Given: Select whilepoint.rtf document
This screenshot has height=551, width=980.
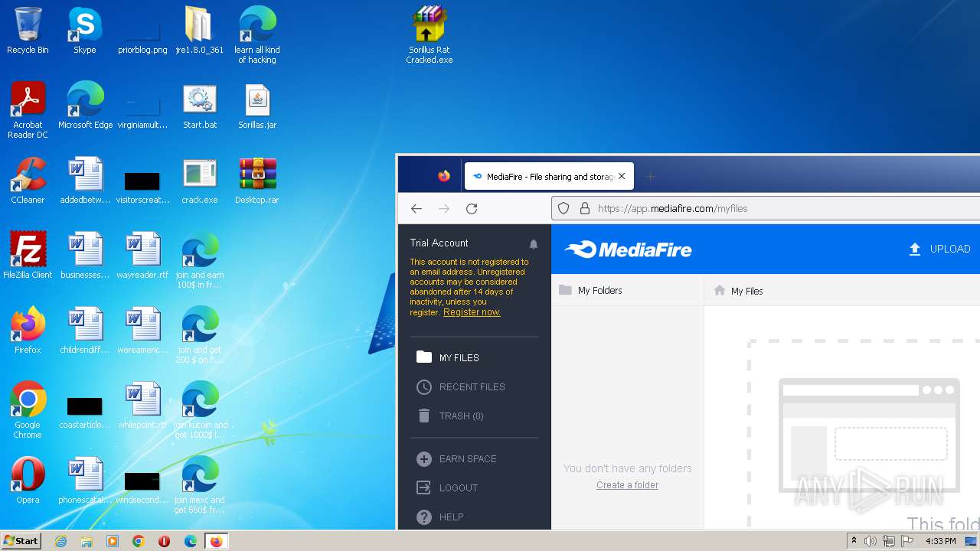Looking at the screenshot, I should (x=142, y=406).
